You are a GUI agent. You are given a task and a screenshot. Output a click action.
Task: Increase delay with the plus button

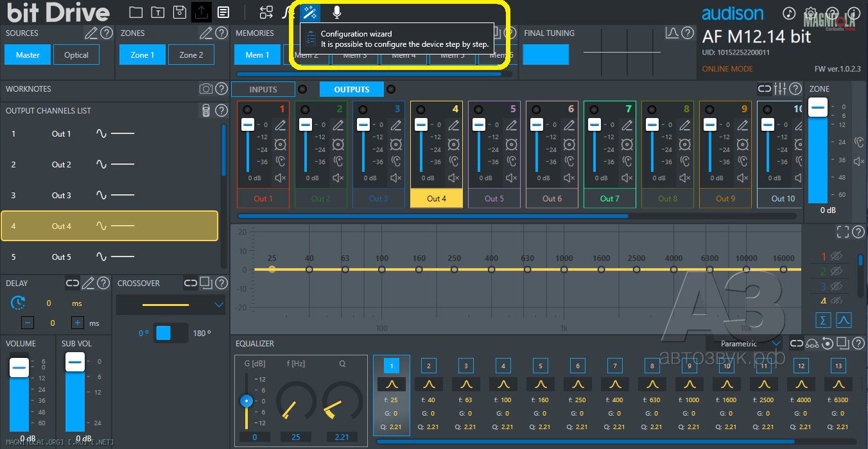click(78, 323)
